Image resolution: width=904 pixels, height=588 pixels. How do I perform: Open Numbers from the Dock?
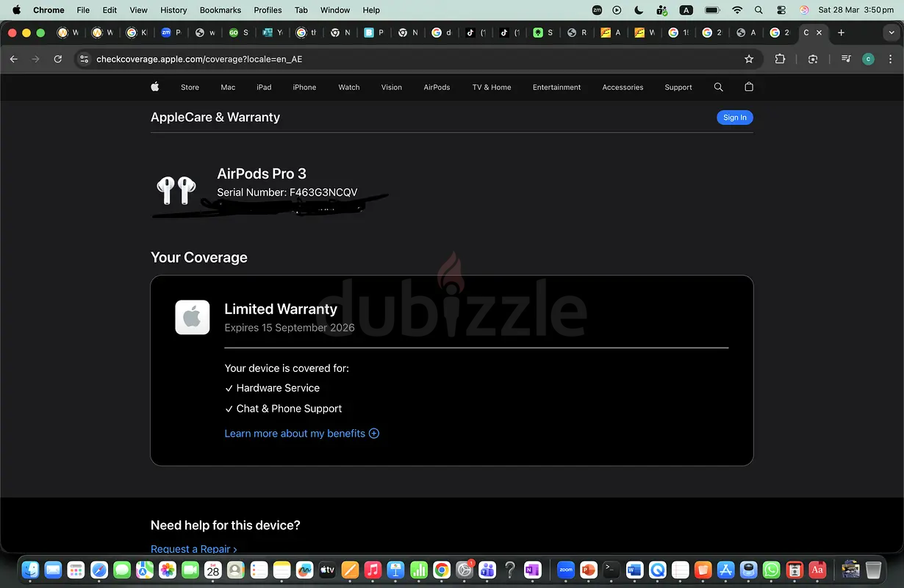click(x=418, y=570)
